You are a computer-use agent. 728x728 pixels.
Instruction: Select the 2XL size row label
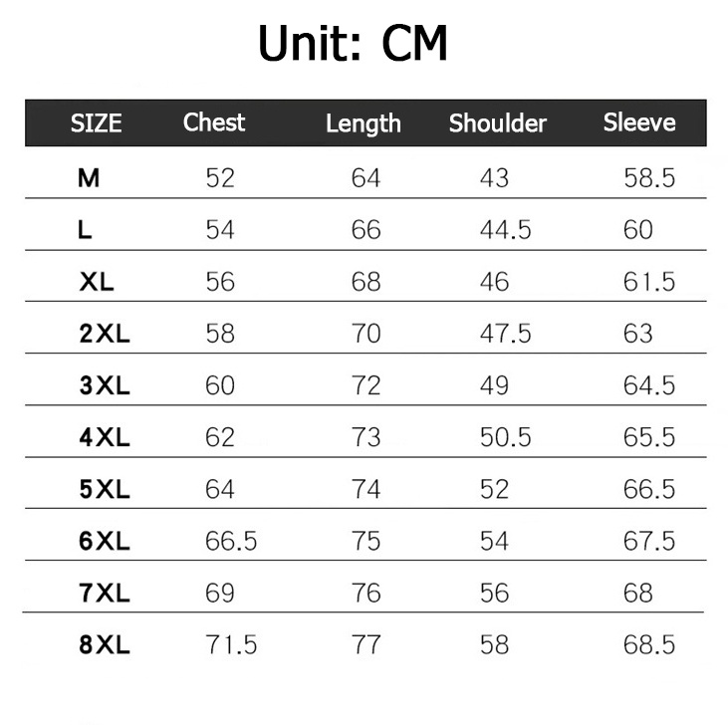coord(105,334)
